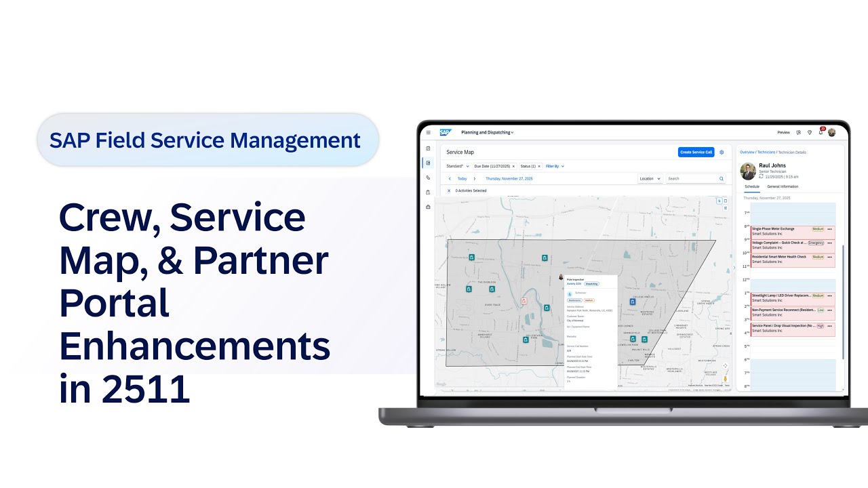Open more options for Service Panel inspection
Image resolution: width=868 pixels, height=488 pixels.
tap(829, 326)
